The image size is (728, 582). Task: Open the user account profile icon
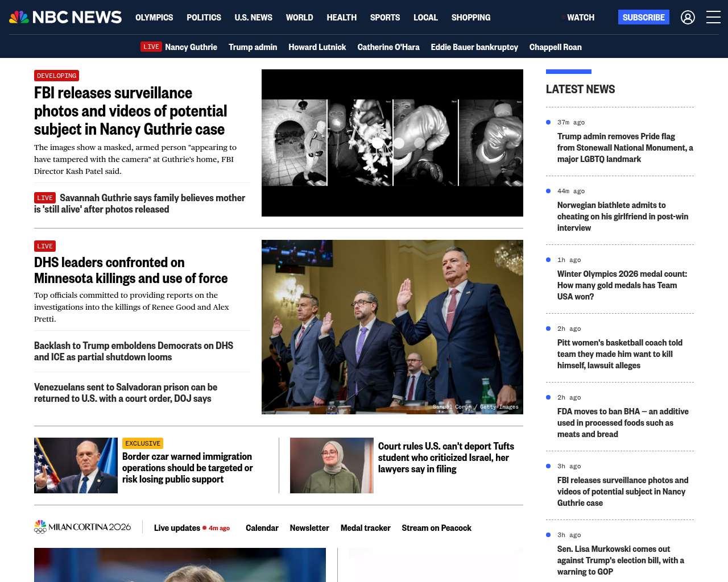point(688,18)
